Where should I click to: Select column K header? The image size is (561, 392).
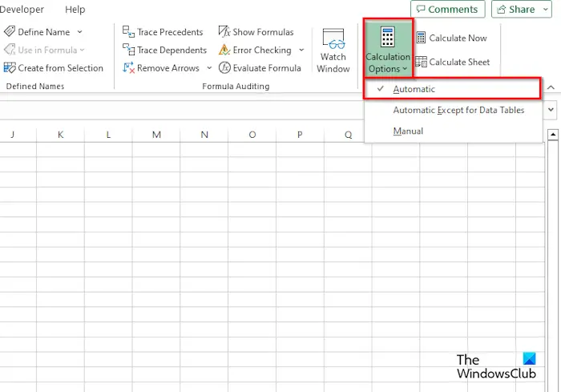point(60,135)
